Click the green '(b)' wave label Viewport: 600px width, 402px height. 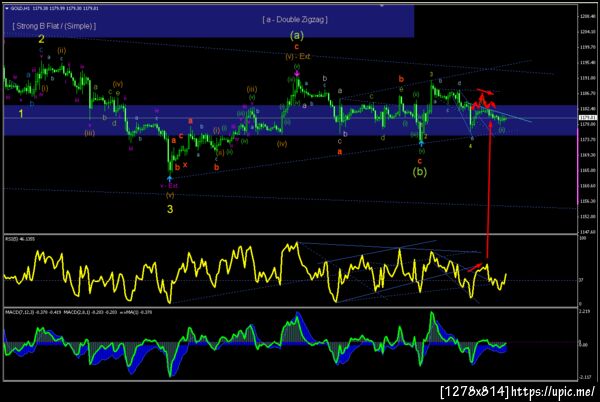(x=419, y=172)
